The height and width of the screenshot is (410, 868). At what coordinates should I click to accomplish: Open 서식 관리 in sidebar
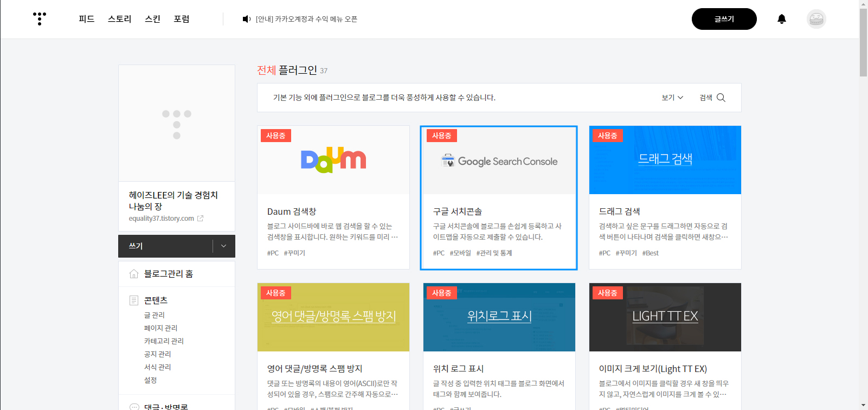point(157,367)
